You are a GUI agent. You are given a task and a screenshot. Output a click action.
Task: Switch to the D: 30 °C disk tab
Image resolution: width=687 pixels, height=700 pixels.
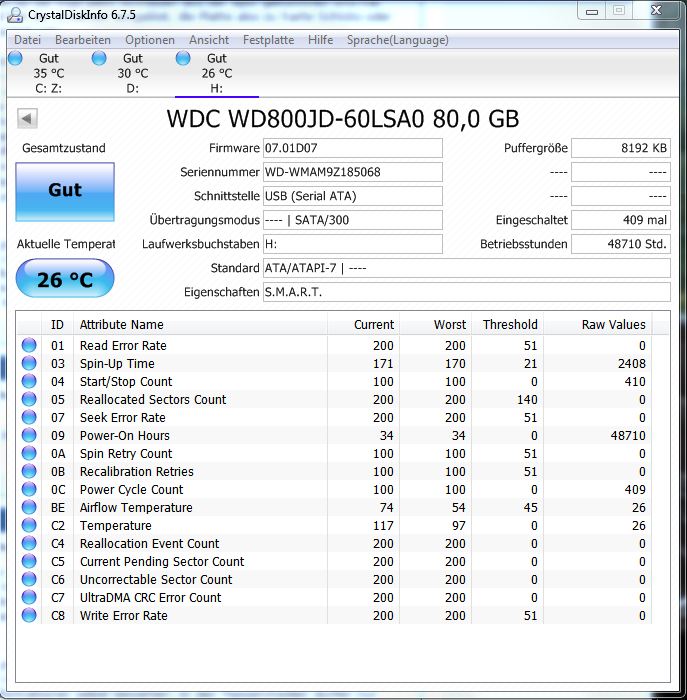pyautogui.click(x=133, y=73)
